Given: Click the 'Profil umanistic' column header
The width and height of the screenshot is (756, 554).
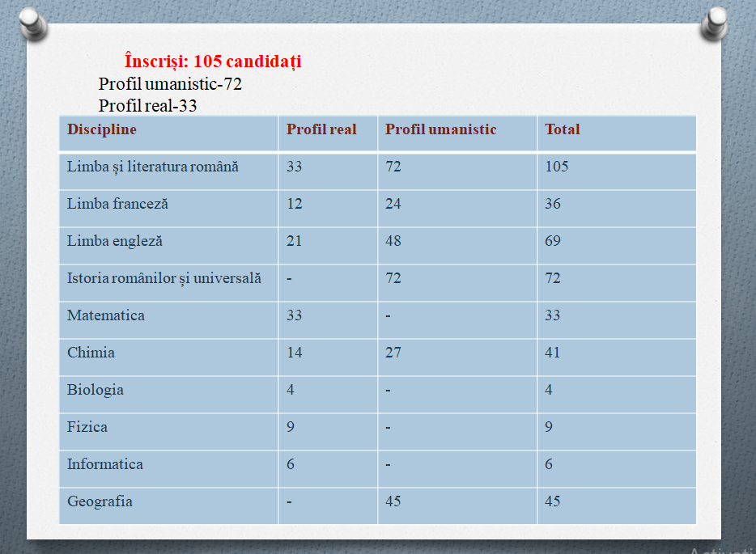Looking at the screenshot, I should pos(440,129).
